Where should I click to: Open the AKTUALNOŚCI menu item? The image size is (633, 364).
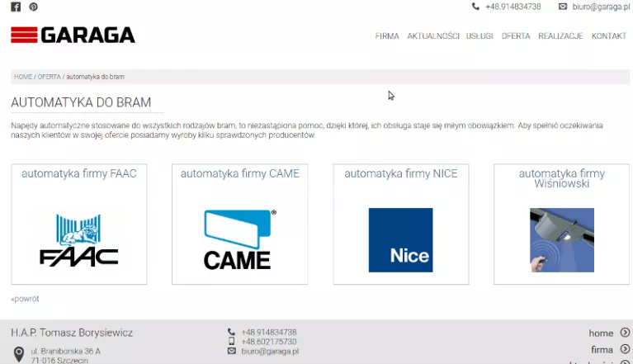tap(433, 36)
